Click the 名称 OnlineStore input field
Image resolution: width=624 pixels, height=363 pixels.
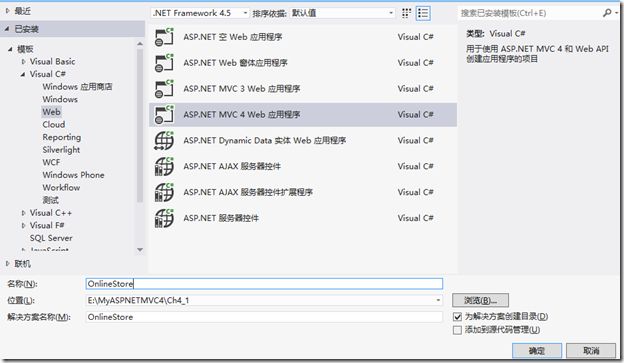[264, 284]
